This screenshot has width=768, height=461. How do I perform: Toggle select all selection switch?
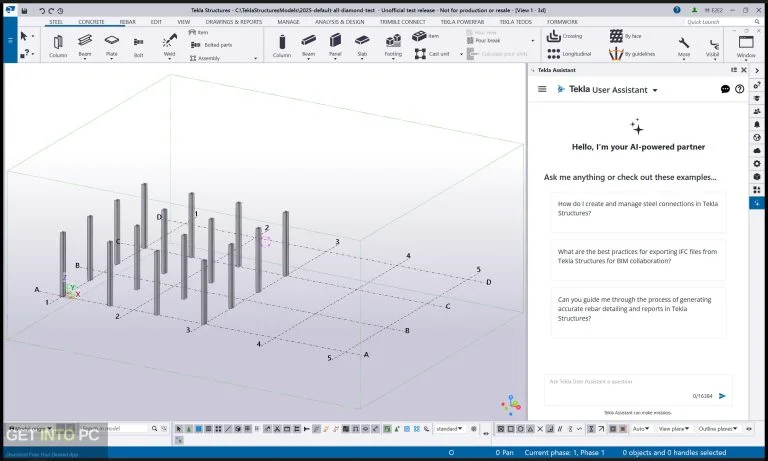(x=179, y=429)
